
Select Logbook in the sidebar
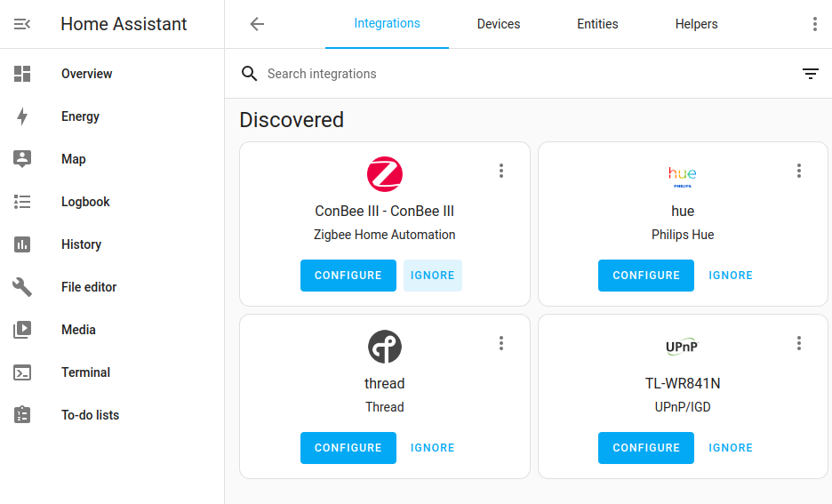[x=112, y=202]
